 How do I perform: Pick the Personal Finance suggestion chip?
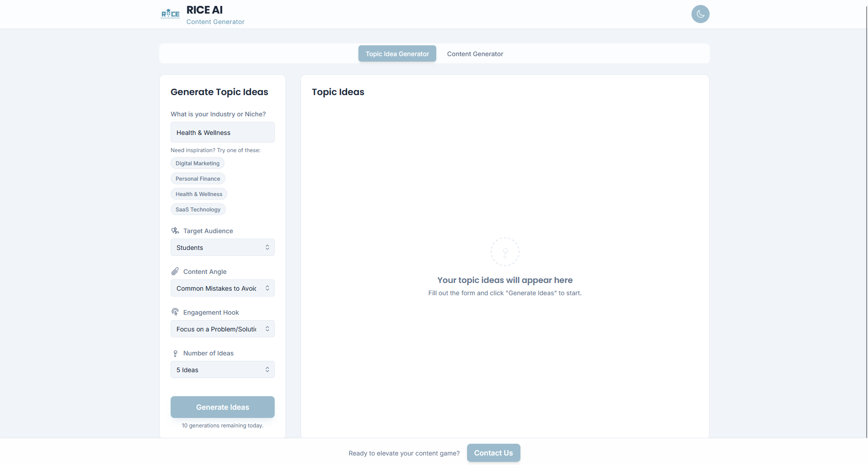[198, 179]
